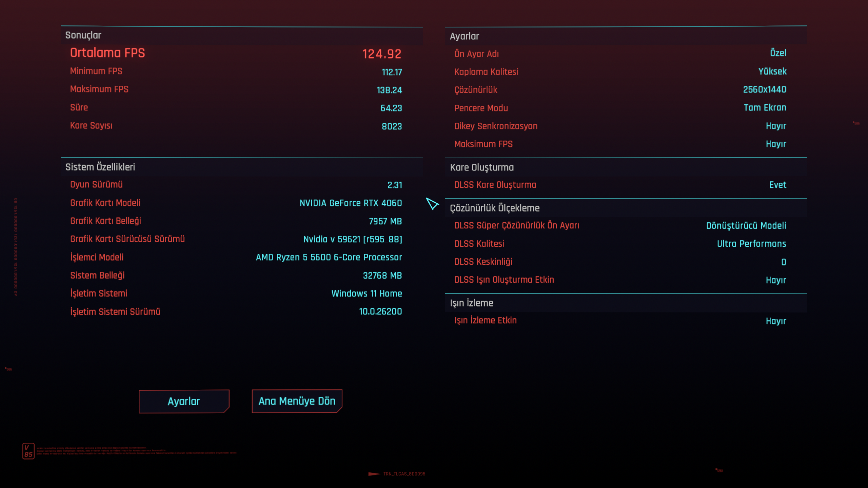Select the Ortalama FPS value 124.92
Viewport: 868px width, 488px height.
[382, 54]
